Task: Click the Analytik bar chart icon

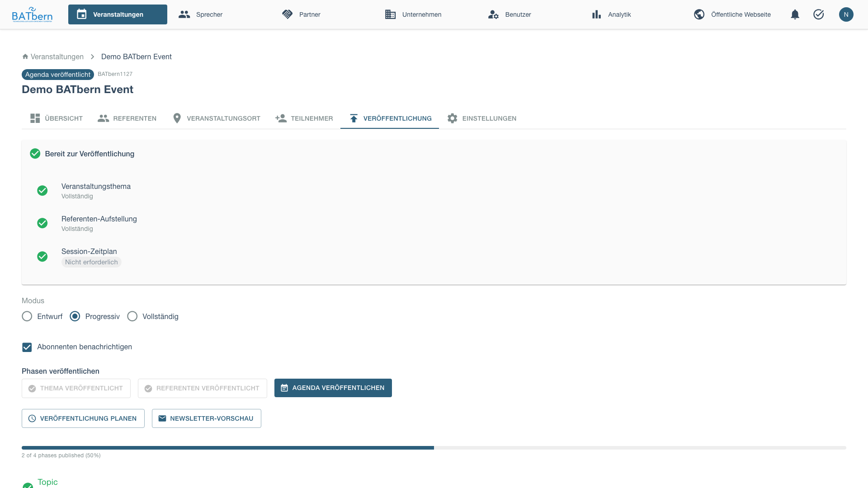Action: (596, 14)
